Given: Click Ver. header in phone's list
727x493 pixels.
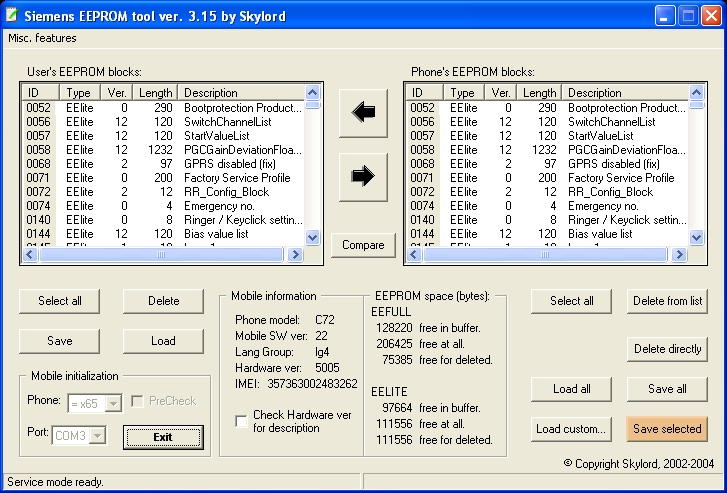Looking at the screenshot, I should pyautogui.click(x=500, y=93).
